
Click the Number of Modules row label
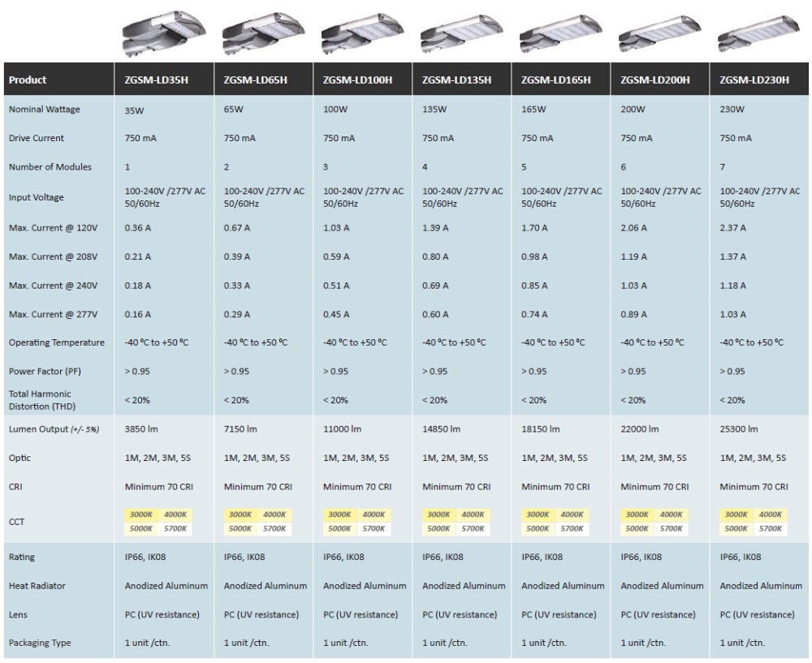click(50, 166)
